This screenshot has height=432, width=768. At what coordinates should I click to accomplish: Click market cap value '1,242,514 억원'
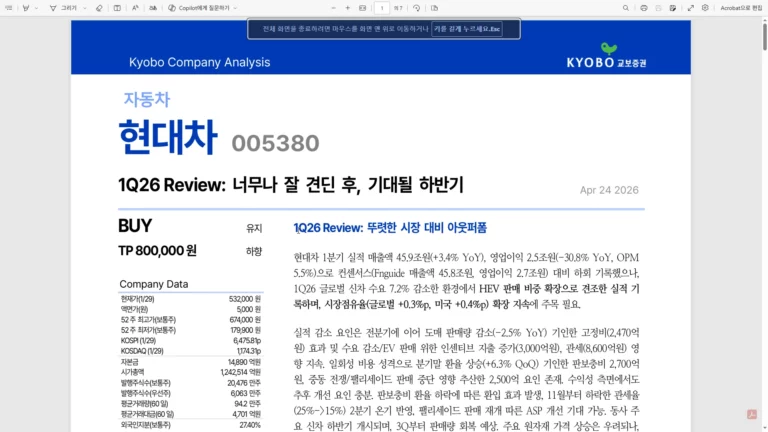(240, 372)
